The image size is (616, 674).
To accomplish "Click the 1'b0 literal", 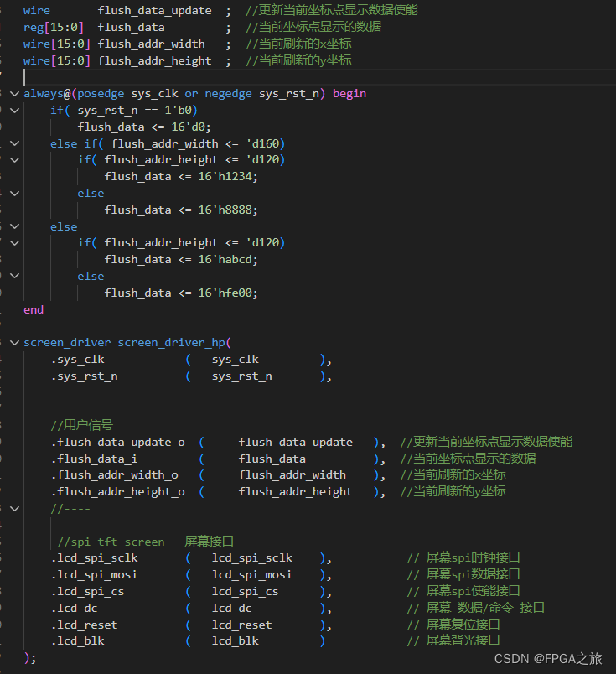I will coord(178,111).
